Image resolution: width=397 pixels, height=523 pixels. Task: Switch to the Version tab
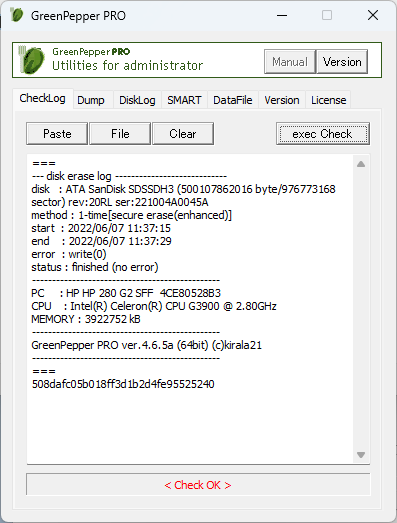(x=282, y=100)
